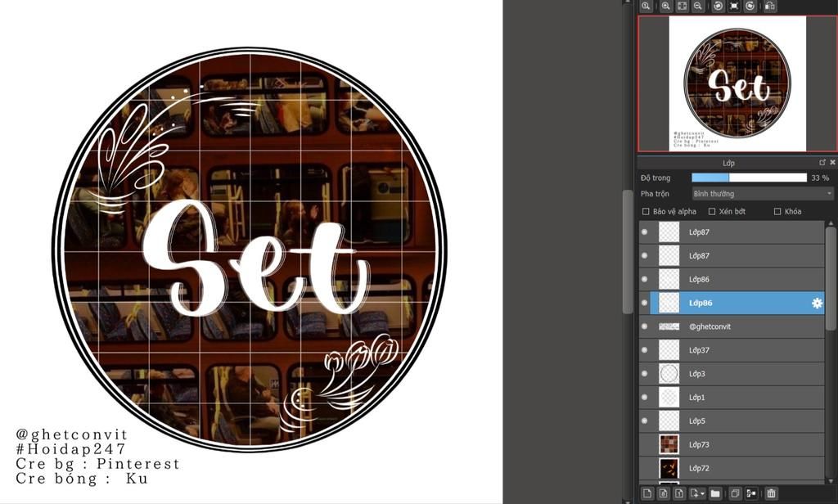Undock the Lớp panel with the float icon
Viewport: 838px width, 504px height.
tap(822, 163)
